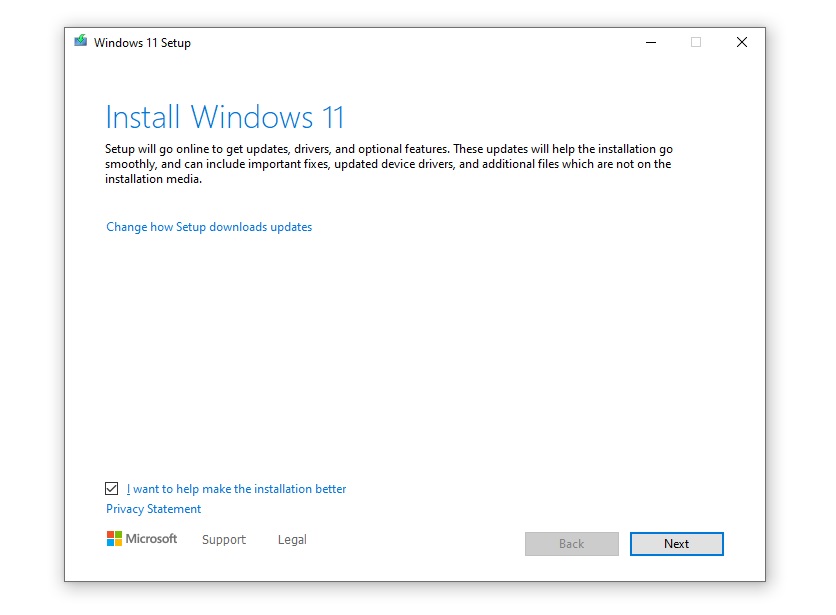Click the disabled maximize button
Viewport: 836px width, 615px height.
coord(696,42)
